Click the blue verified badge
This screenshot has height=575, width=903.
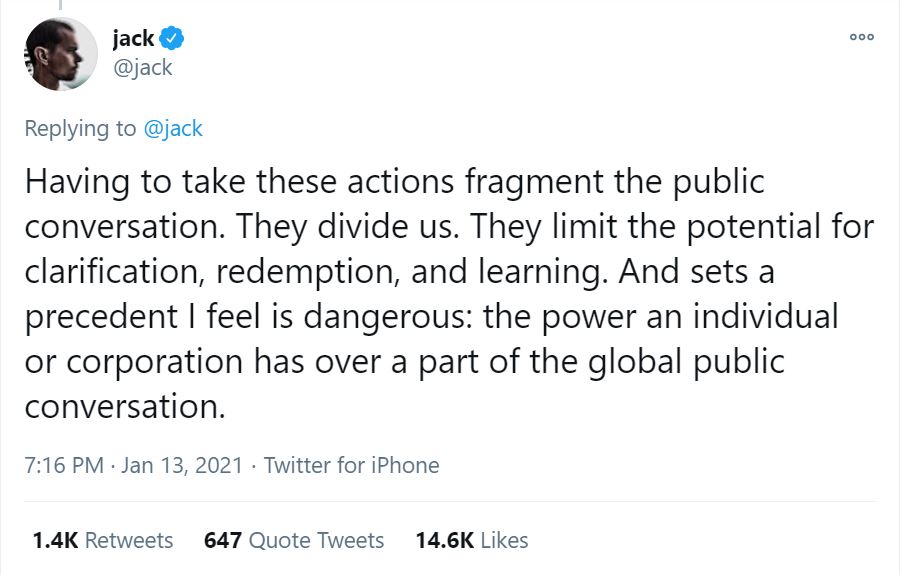point(172,39)
